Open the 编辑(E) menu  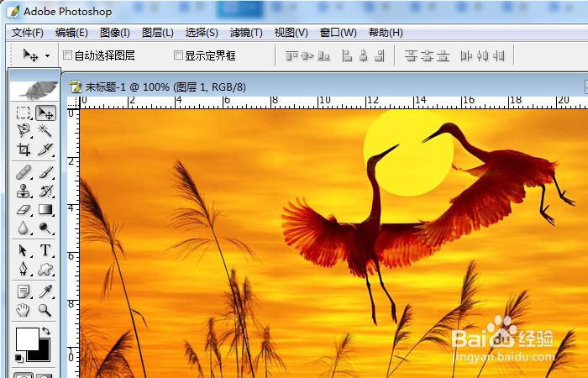[x=71, y=33]
